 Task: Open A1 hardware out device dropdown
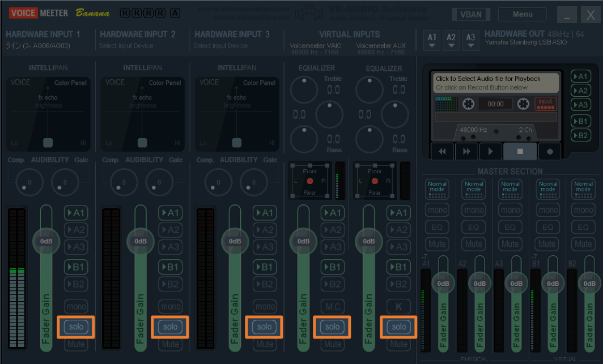[432, 41]
